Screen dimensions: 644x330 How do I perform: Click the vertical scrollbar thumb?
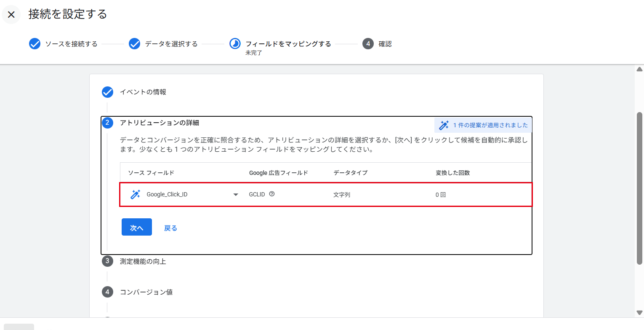pos(639,188)
